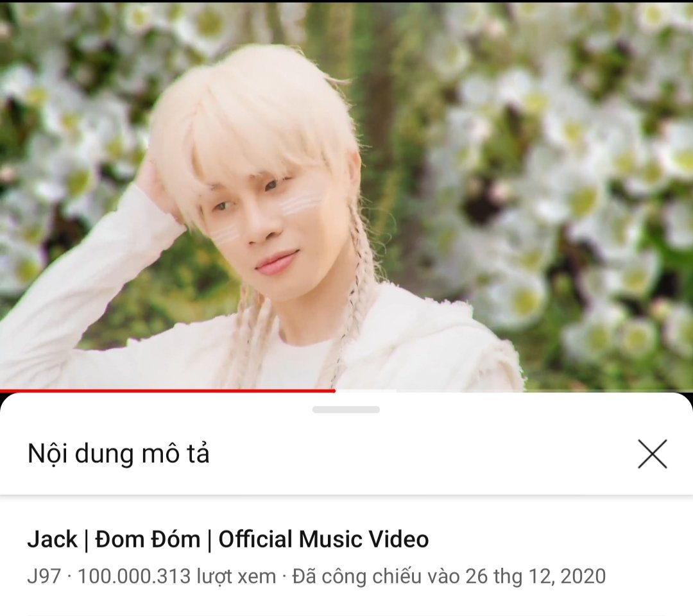Tap the grey drag handle of the description sheet
The image size is (693, 616).
click(346, 409)
